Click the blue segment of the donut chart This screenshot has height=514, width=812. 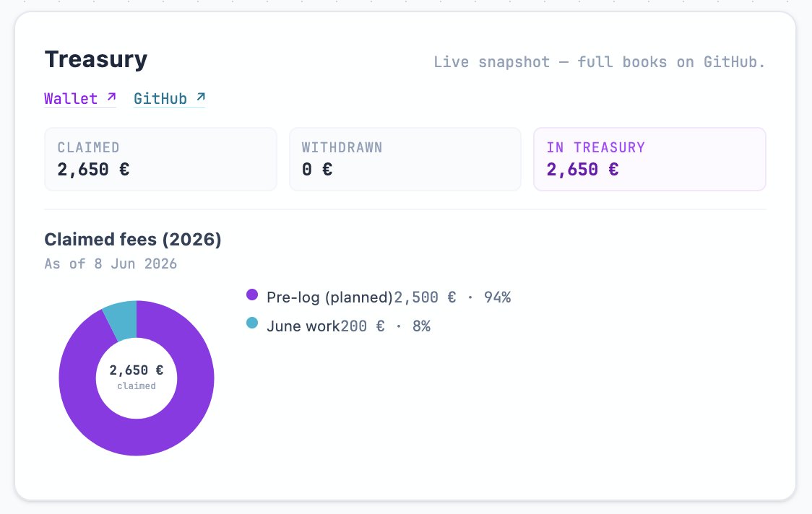(123, 320)
